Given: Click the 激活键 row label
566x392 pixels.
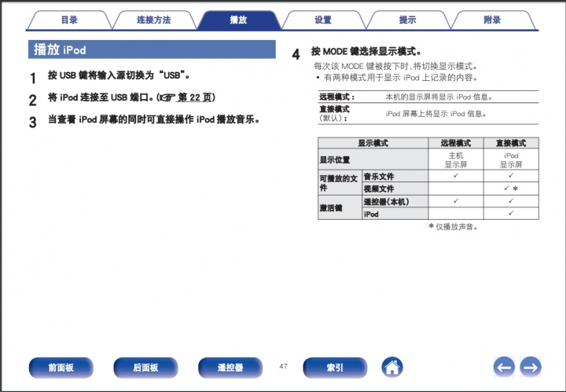Looking at the screenshot, I should click(340, 207).
